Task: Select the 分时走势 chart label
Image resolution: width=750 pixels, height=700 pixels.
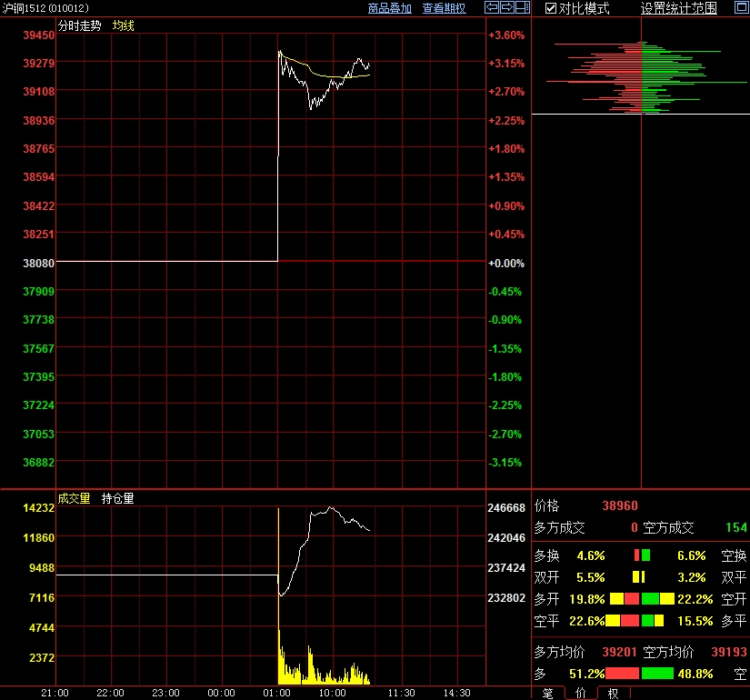Action: coord(80,25)
